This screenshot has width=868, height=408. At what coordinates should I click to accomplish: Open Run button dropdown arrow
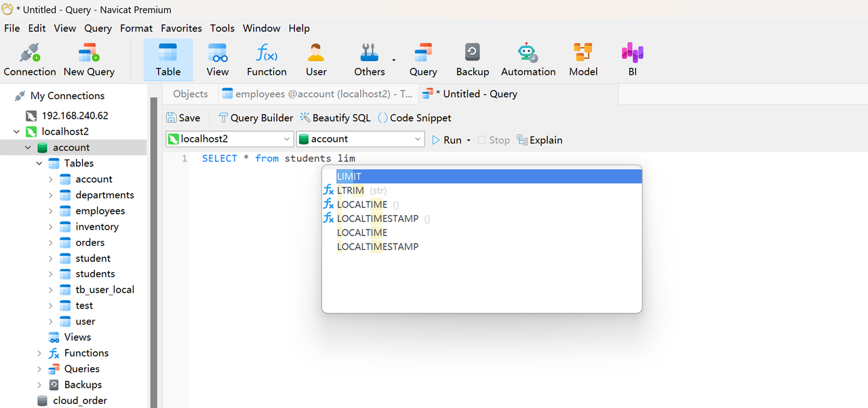(468, 141)
